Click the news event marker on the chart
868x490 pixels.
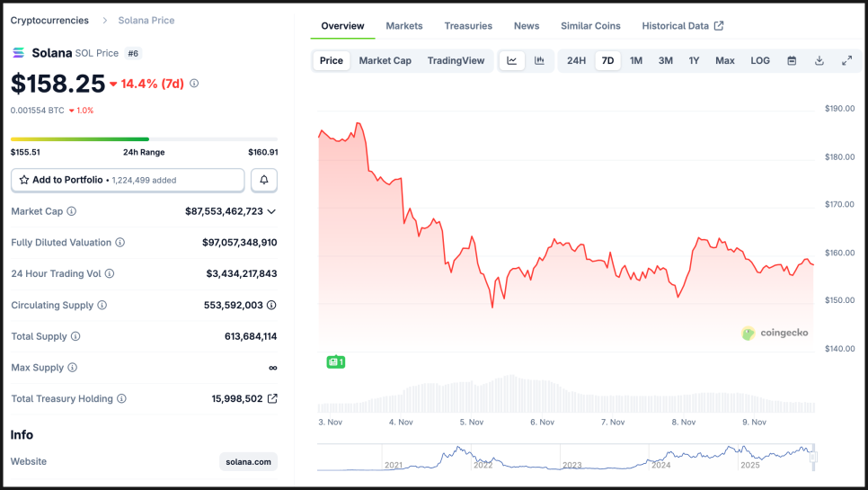point(335,361)
